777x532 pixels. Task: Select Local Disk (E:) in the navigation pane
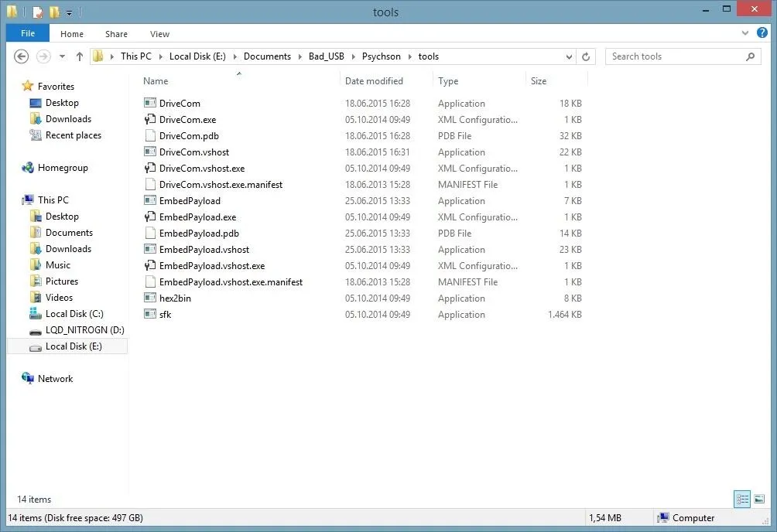pyautogui.click(x=68, y=346)
